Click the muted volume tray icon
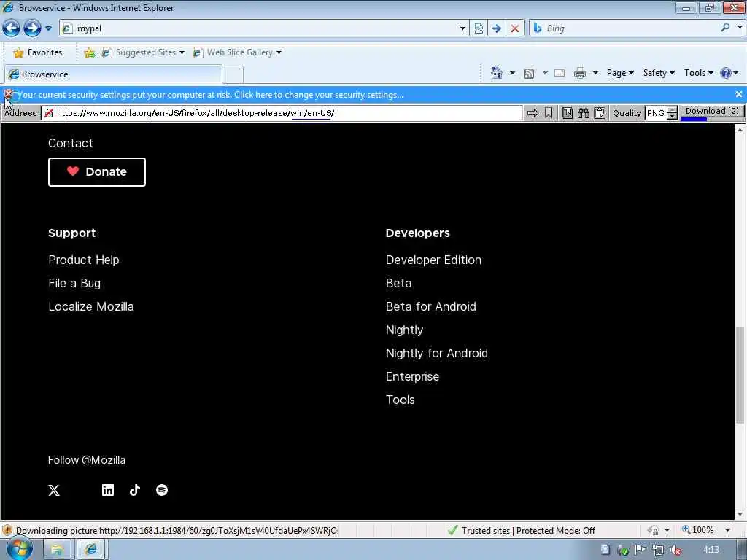 [x=675, y=550]
